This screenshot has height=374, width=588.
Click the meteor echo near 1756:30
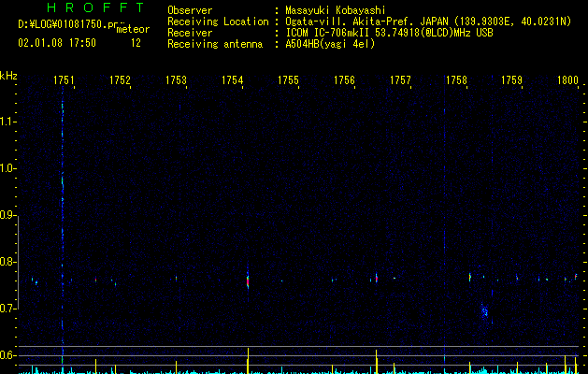[x=377, y=278]
